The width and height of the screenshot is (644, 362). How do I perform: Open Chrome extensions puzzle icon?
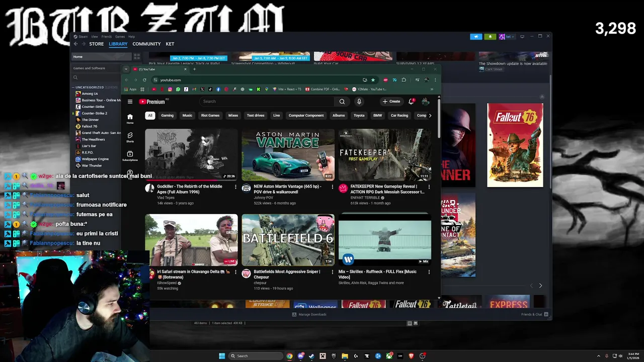[404, 80]
